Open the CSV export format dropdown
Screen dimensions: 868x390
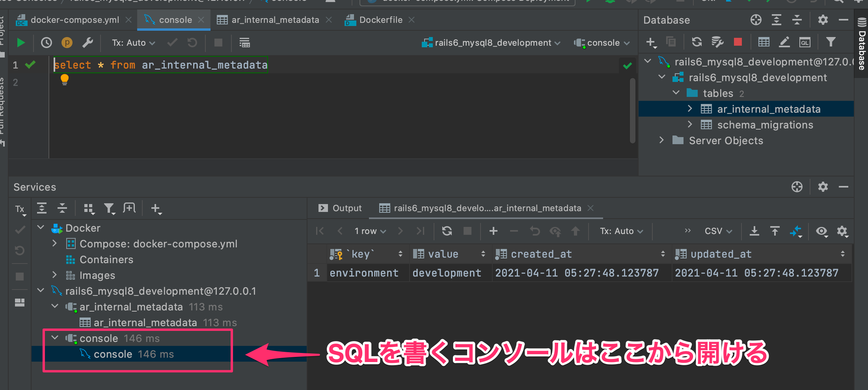coord(718,231)
